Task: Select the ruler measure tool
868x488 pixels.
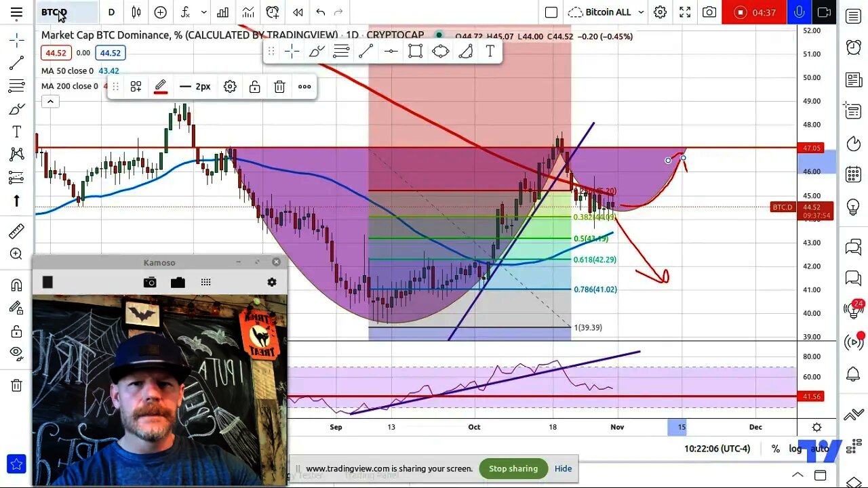Action: pos(17,231)
